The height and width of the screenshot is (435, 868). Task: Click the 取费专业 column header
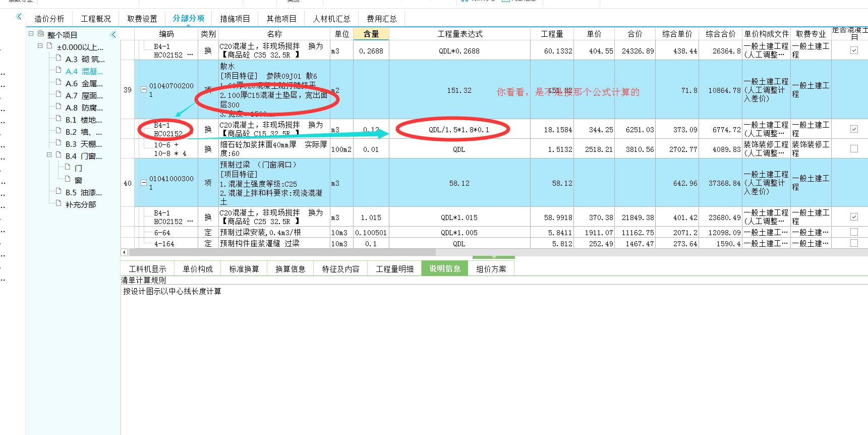pos(811,34)
